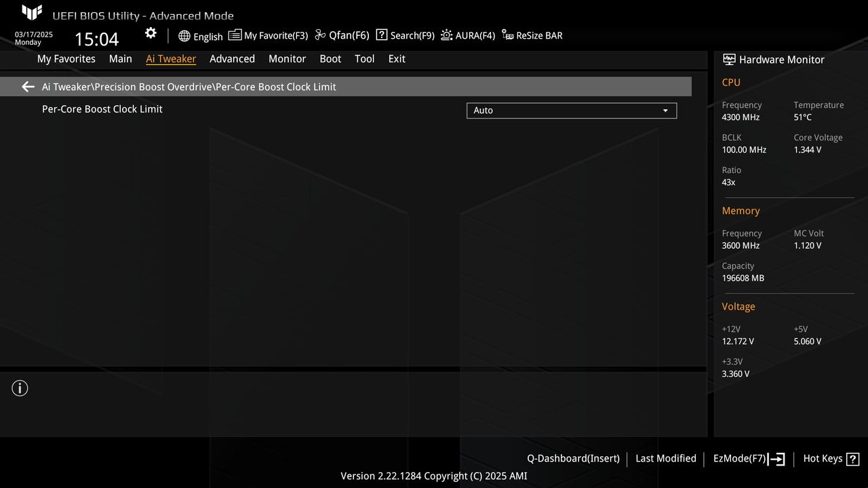Switch to EzMode(F7)

[739, 459]
